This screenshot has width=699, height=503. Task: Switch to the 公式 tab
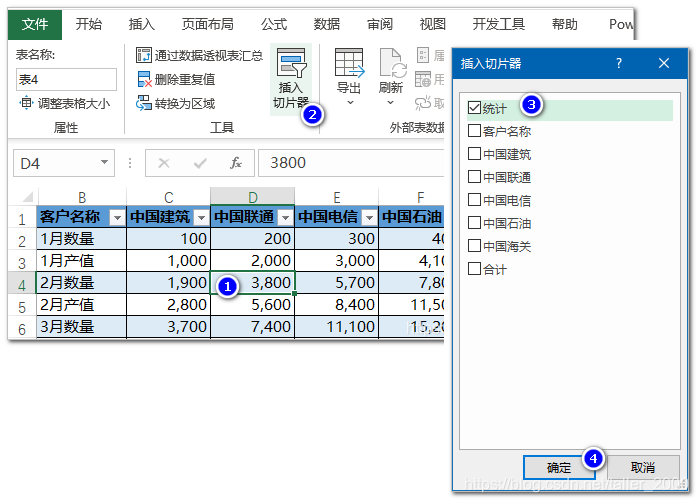click(274, 24)
